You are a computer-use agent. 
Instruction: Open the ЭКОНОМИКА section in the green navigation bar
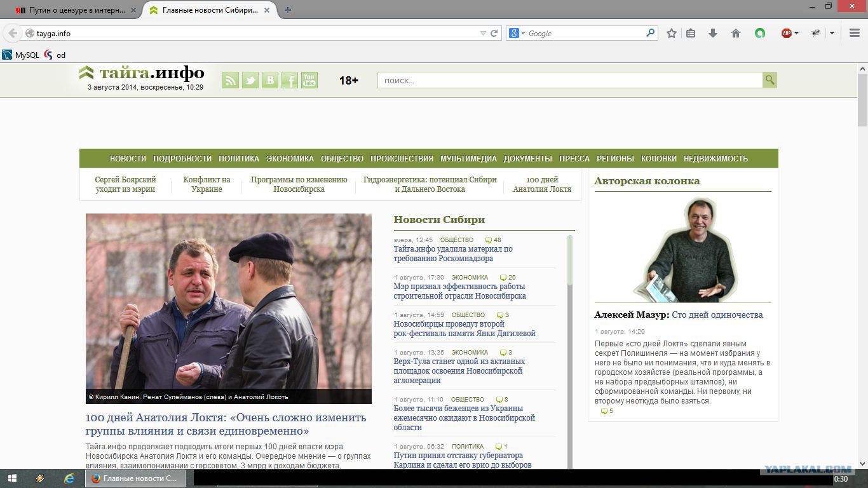tap(290, 159)
